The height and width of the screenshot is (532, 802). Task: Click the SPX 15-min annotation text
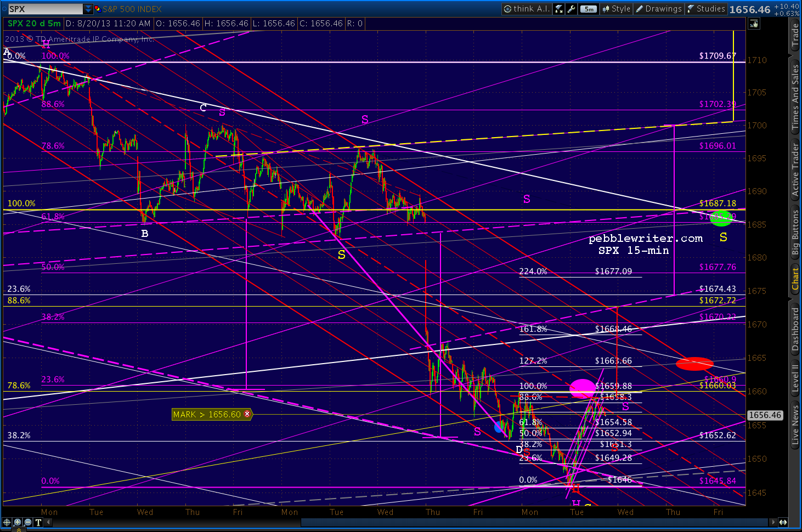coord(634,250)
